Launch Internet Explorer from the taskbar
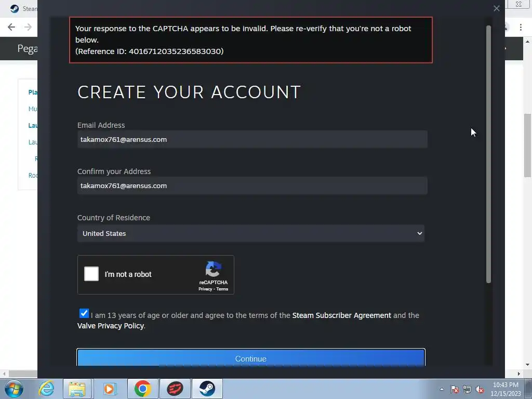 pyautogui.click(x=46, y=389)
